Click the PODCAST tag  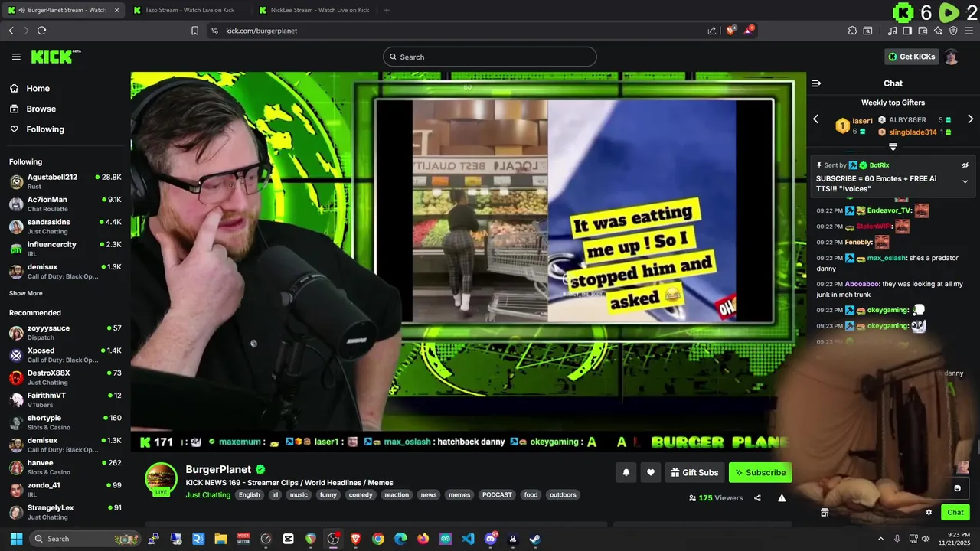pyautogui.click(x=497, y=495)
